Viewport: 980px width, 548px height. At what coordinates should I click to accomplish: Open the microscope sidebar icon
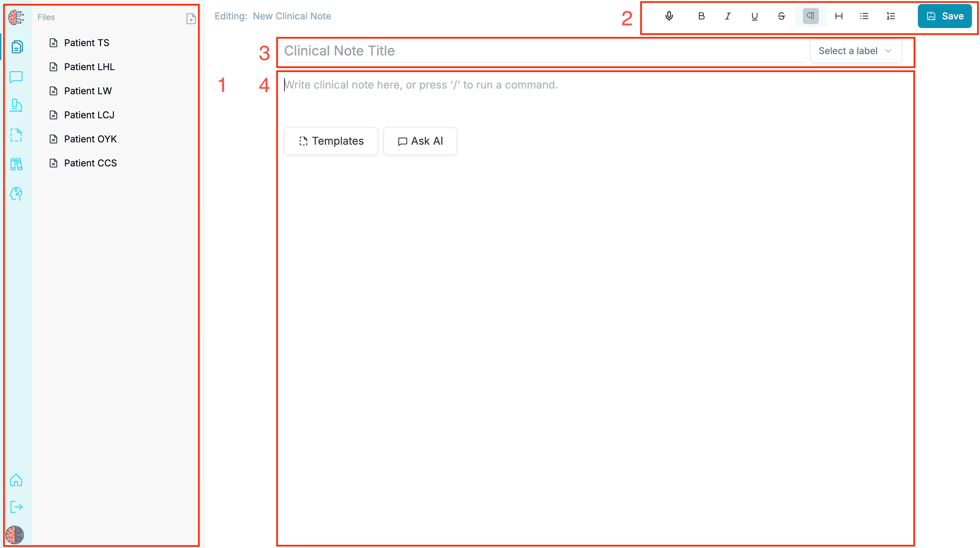[16, 105]
